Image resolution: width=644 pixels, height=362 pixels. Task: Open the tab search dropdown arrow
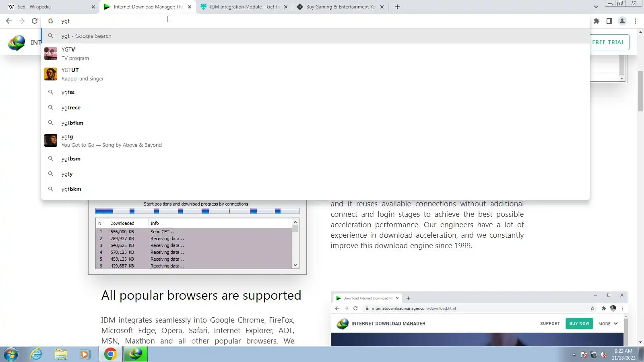[x=596, y=7]
